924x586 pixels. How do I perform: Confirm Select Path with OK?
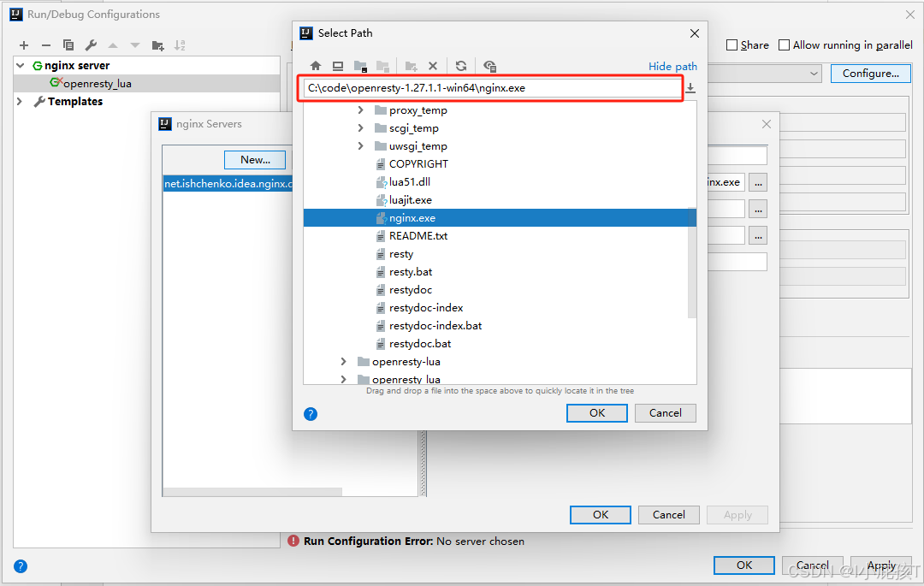597,413
